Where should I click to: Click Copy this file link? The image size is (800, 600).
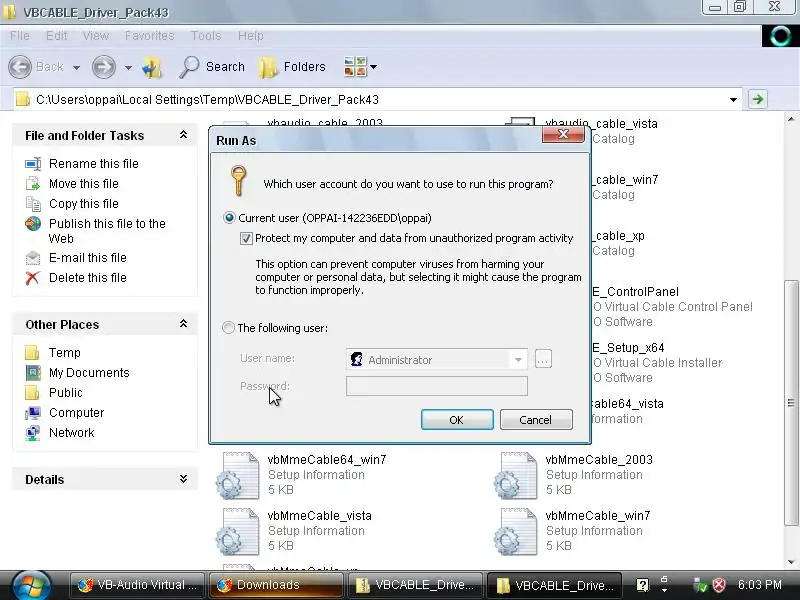click(x=84, y=204)
